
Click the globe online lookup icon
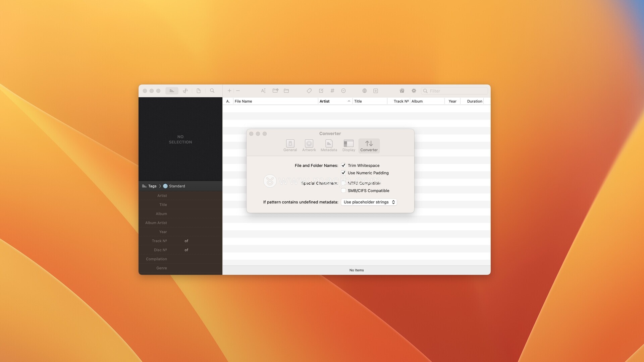[x=365, y=91]
